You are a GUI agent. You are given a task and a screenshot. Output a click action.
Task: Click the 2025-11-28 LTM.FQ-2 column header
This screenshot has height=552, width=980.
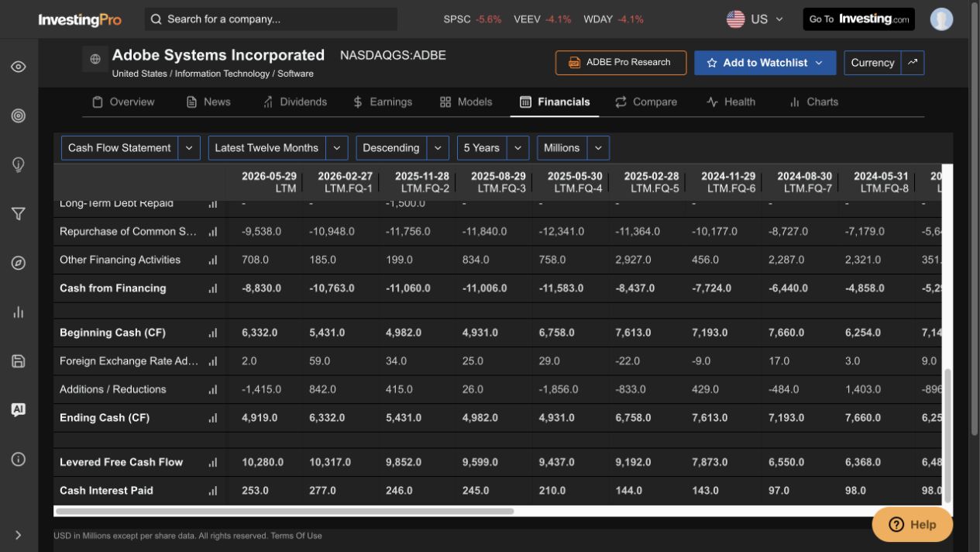pyautogui.click(x=421, y=182)
